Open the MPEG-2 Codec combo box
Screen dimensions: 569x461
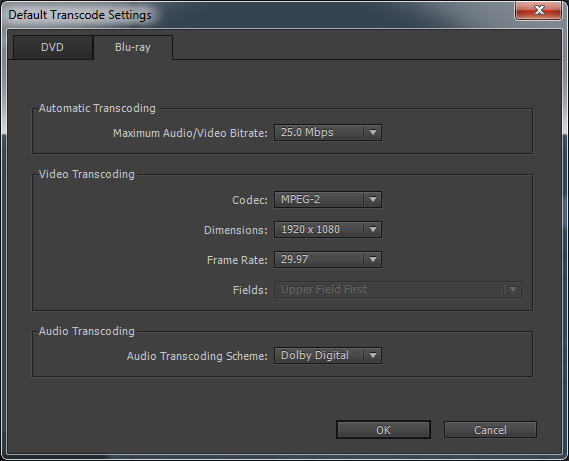pyautogui.click(x=328, y=200)
